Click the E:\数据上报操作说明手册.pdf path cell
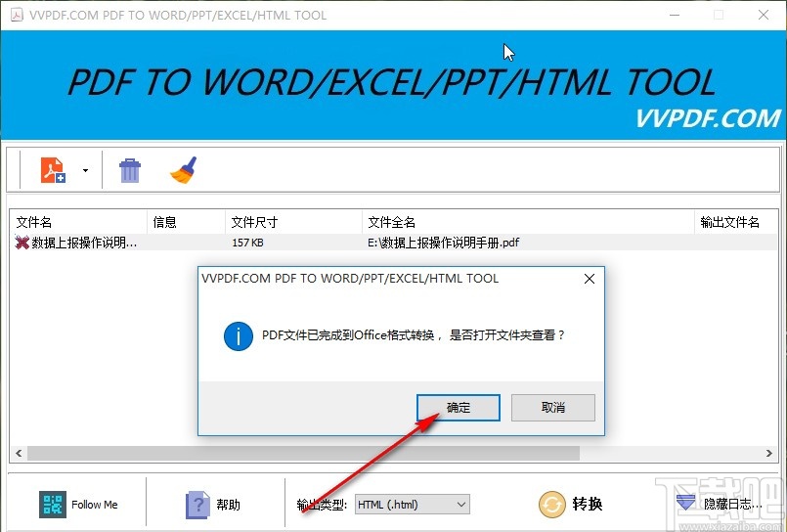The height and width of the screenshot is (532, 787). click(443, 243)
